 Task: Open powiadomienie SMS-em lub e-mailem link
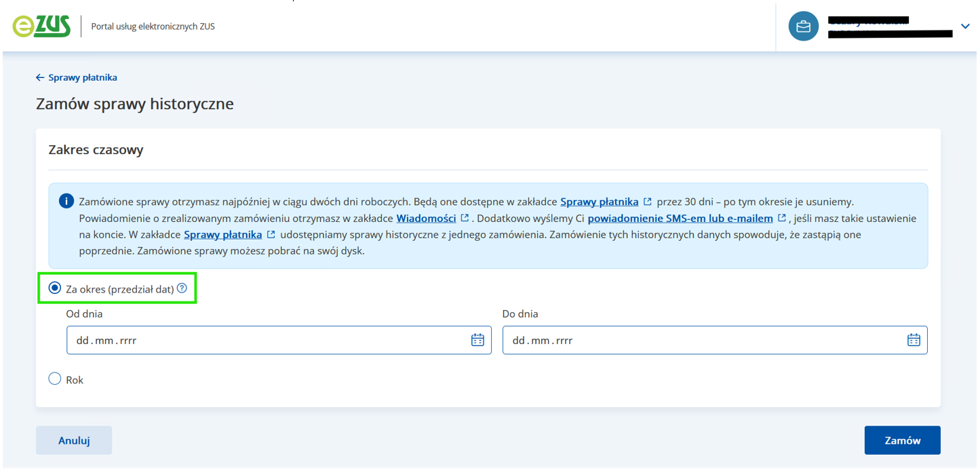click(680, 218)
